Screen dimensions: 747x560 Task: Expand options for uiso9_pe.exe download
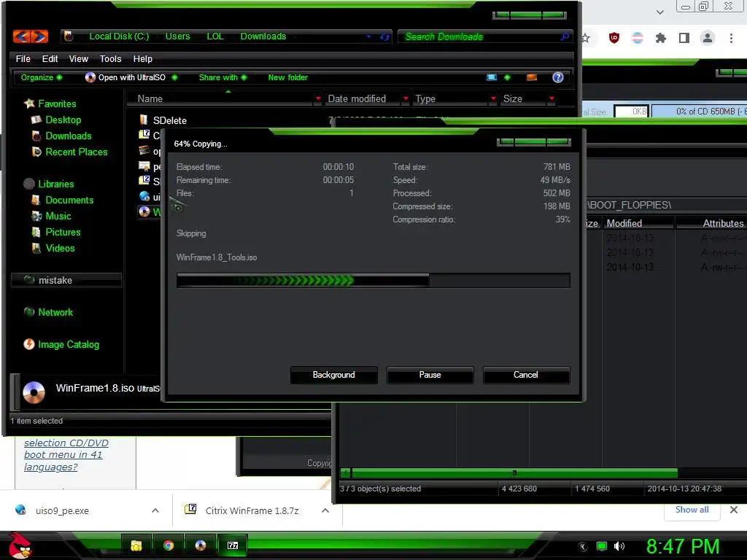point(155,510)
